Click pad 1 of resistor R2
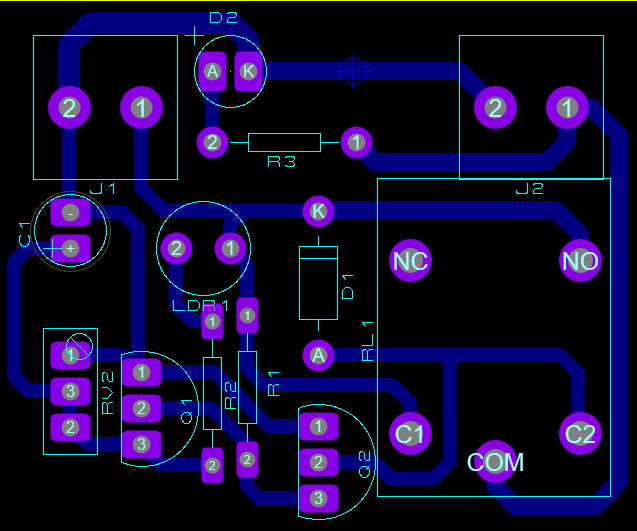Screen dimensions: 637x531 point(212,322)
